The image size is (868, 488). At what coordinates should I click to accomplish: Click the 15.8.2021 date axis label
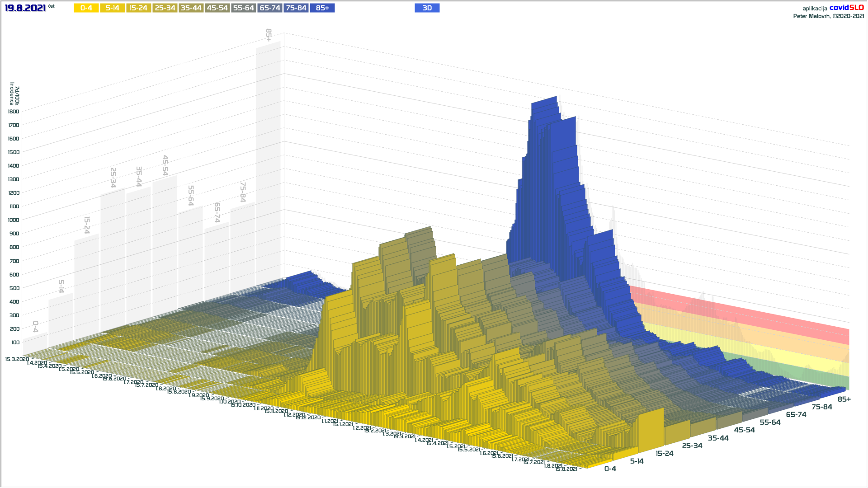point(566,469)
